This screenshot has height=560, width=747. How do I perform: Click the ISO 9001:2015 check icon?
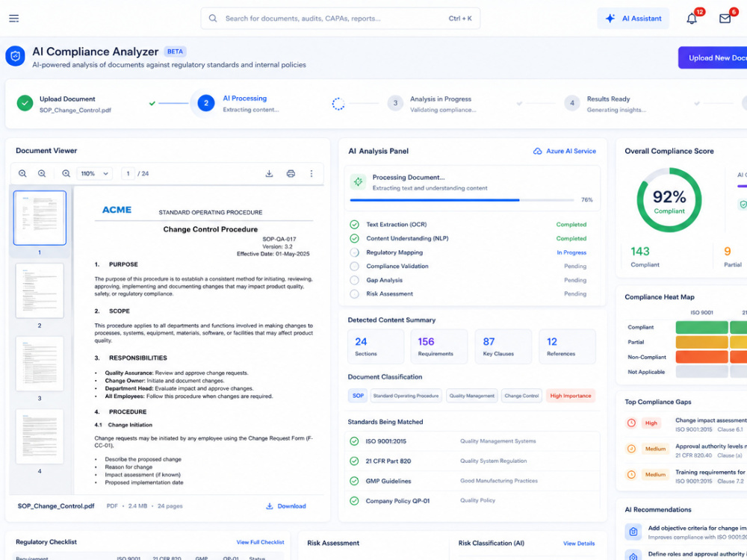tap(354, 441)
